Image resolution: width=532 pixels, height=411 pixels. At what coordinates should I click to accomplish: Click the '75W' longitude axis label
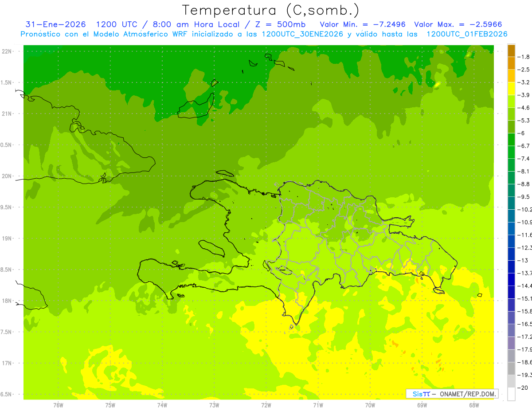[110, 405]
